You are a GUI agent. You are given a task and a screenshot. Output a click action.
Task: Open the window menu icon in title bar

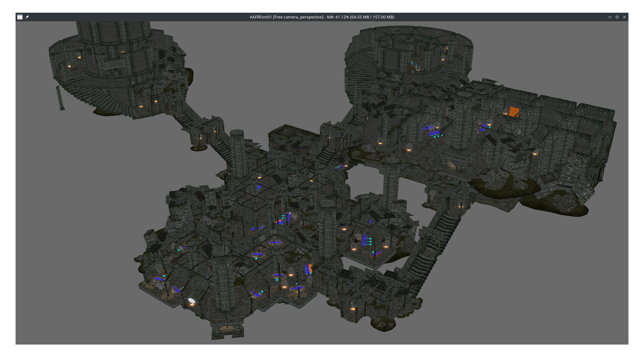(20, 17)
